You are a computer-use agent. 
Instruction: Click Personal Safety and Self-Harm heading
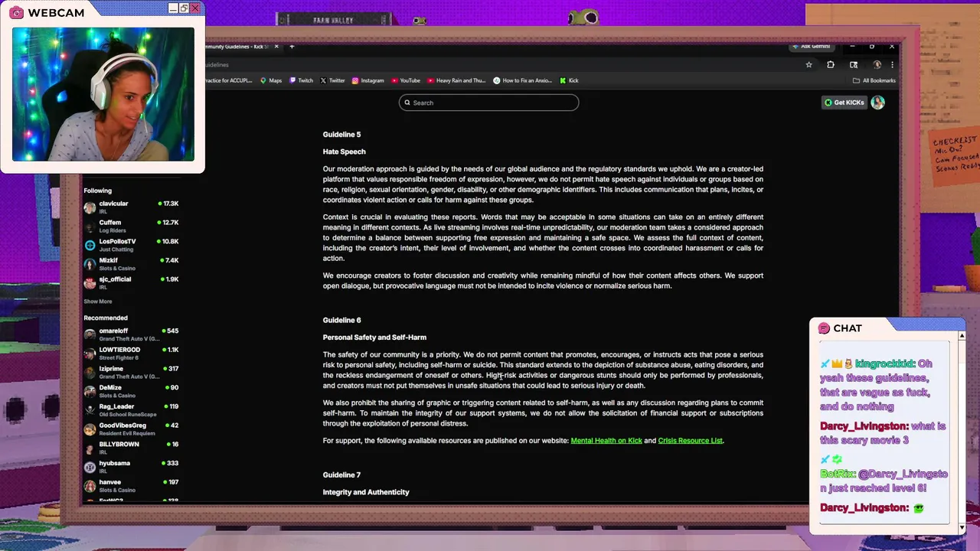(x=374, y=337)
